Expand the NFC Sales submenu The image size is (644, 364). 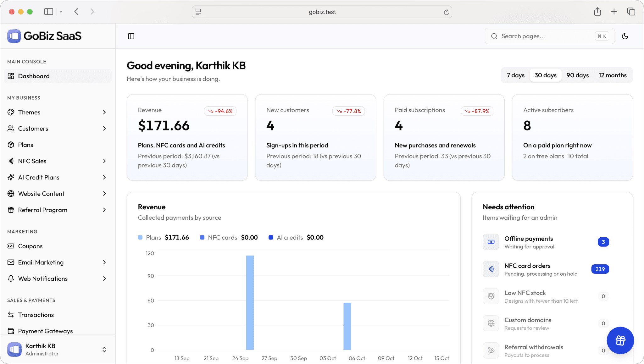tap(58, 161)
